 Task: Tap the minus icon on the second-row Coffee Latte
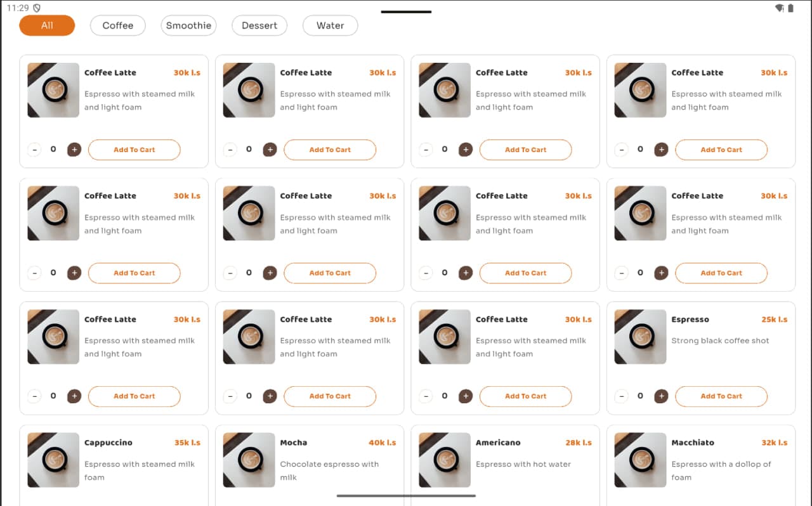click(x=34, y=273)
